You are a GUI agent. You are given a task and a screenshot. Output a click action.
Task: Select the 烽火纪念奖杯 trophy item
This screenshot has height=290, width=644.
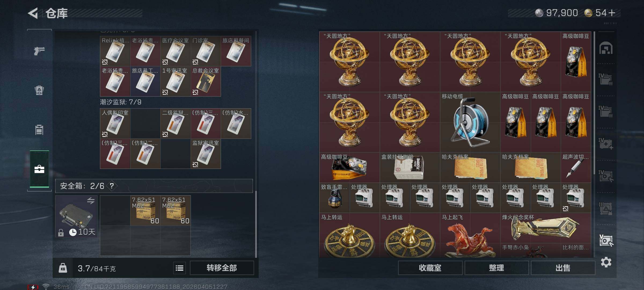[x=546, y=228]
